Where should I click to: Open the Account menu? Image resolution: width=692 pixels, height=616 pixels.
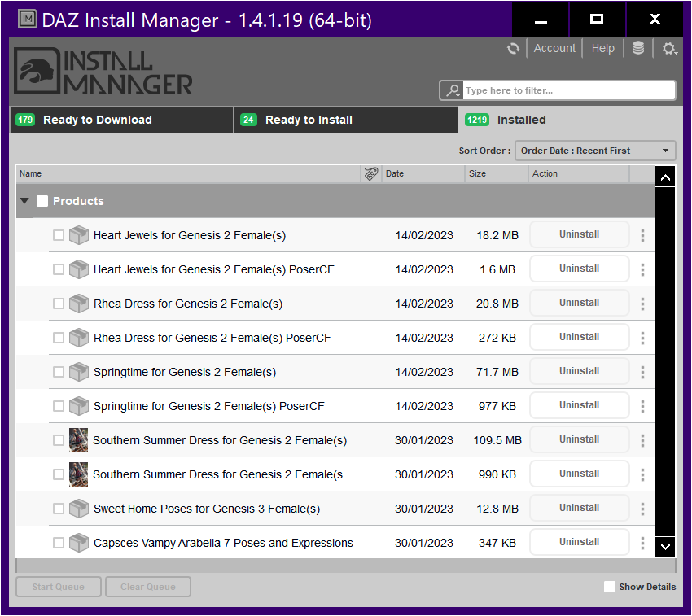(554, 48)
